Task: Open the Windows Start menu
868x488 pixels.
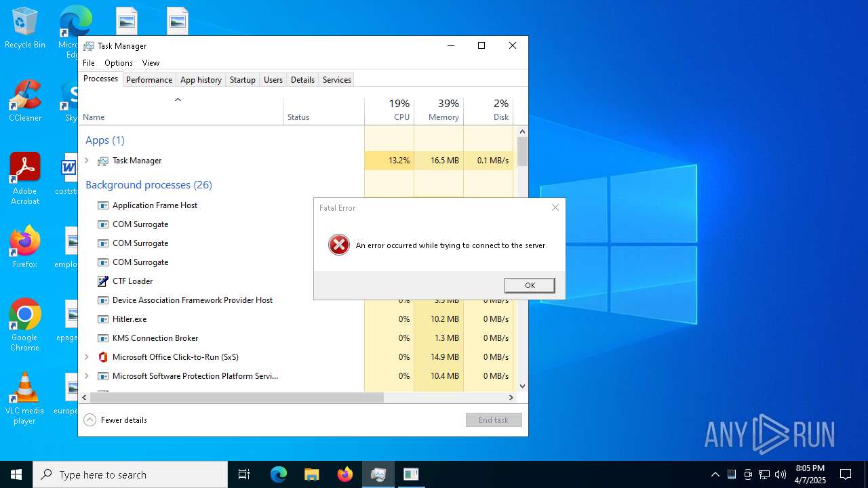Action: pos(16,474)
